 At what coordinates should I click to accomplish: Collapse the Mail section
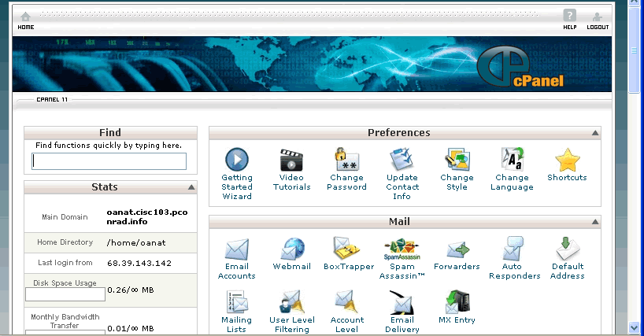(595, 222)
